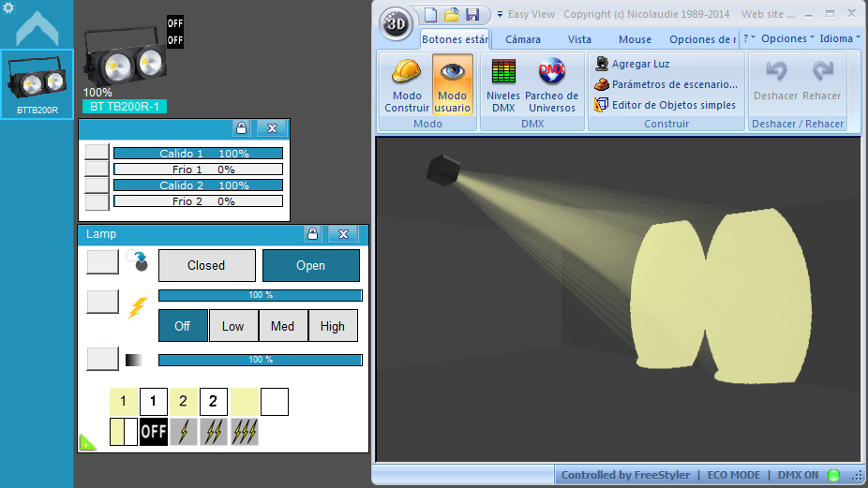Image resolution: width=868 pixels, height=488 pixels.
Task: Select the yellow swatch labeled 1
Action: 124,402
